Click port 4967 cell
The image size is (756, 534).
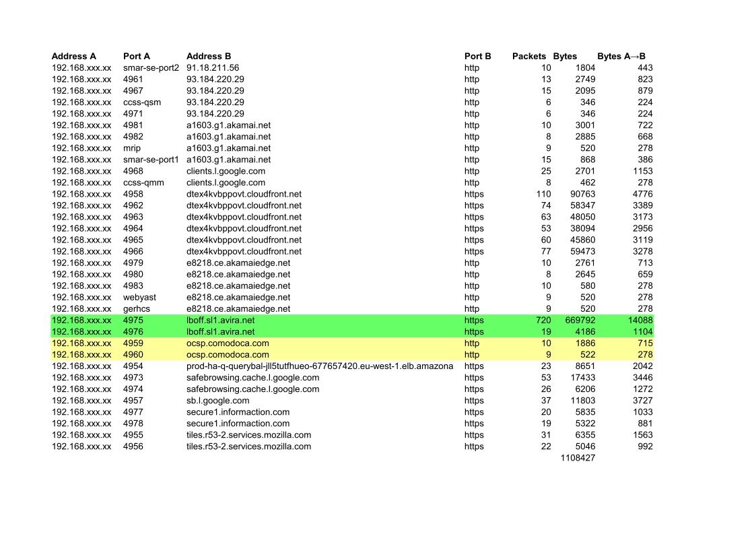[133, 91]
